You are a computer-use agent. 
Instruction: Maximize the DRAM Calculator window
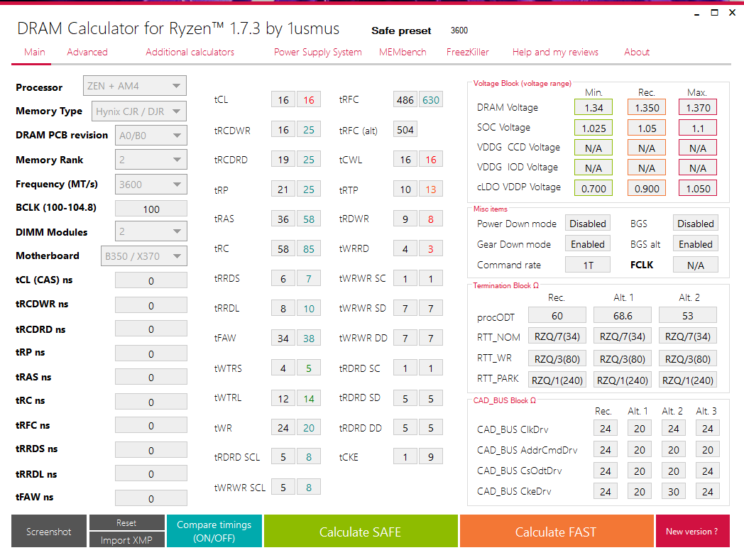click(714, 13)
